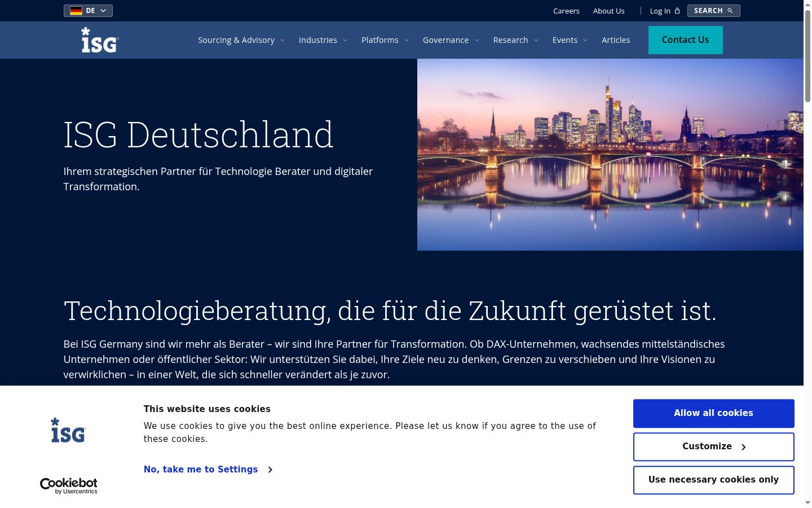Open the DE language dropdown

click(88, 11)
